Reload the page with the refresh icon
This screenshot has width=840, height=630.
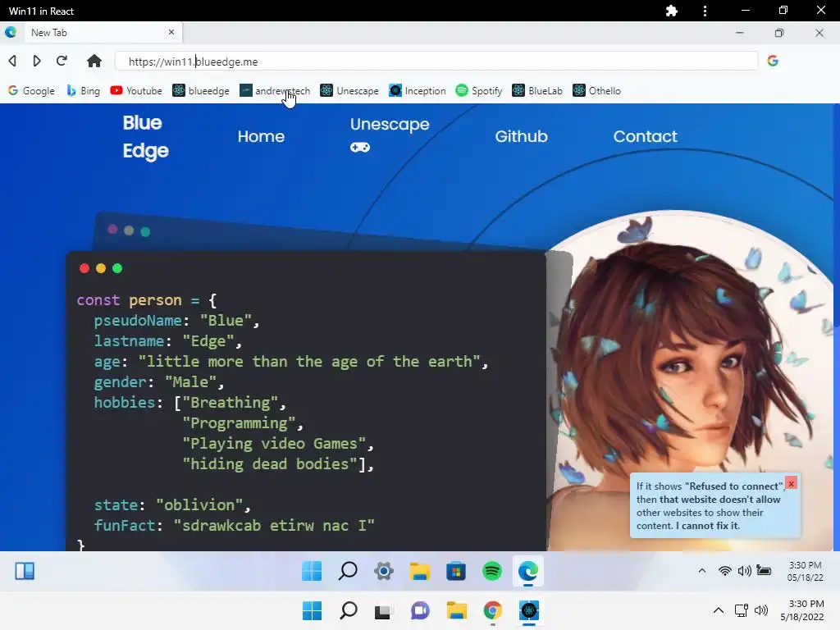pos(62,61)
